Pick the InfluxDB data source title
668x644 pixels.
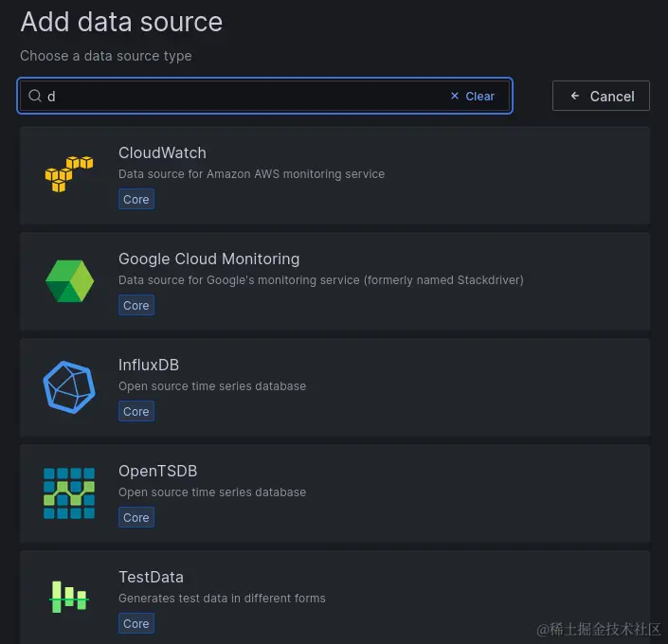click(x=149, y=365)
